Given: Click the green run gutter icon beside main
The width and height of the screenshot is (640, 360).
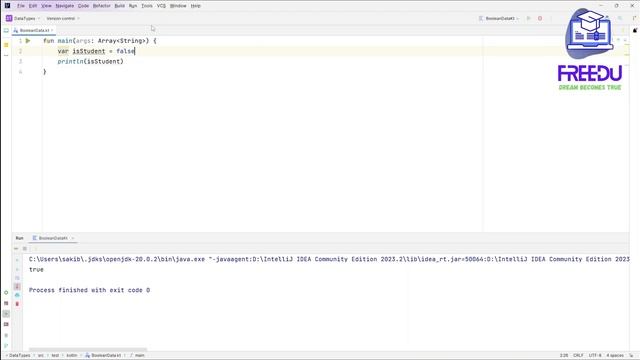Looking at the screenshot, I should pos(28,41).
